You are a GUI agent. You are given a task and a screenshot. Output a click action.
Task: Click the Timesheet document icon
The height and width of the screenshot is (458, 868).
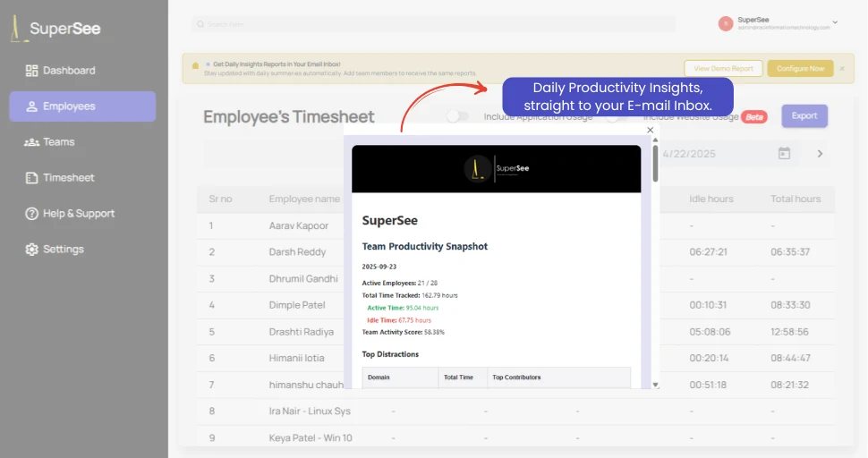(x=31, y=177)
